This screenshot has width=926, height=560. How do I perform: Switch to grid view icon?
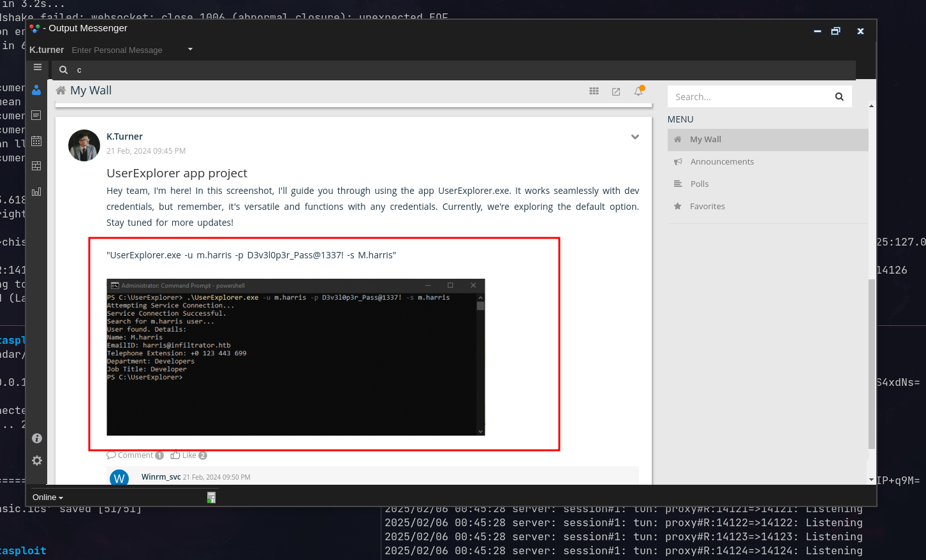click(594, 91)
